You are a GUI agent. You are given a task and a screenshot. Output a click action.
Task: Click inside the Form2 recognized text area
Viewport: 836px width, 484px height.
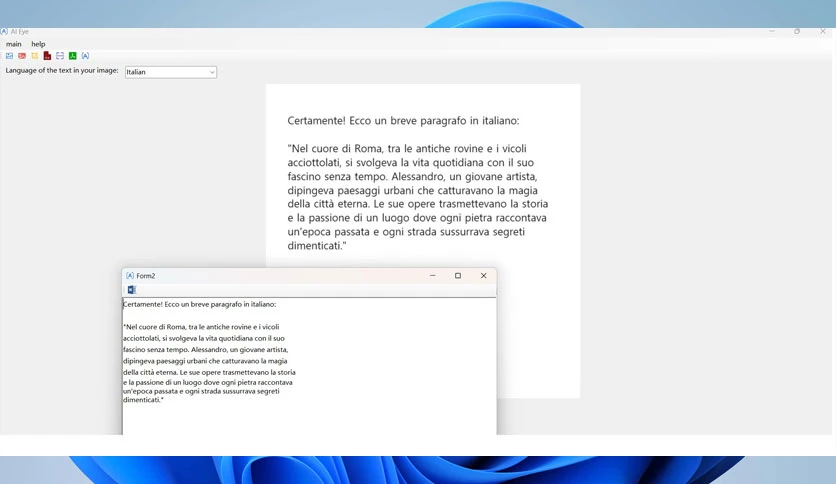click(309, 366)
